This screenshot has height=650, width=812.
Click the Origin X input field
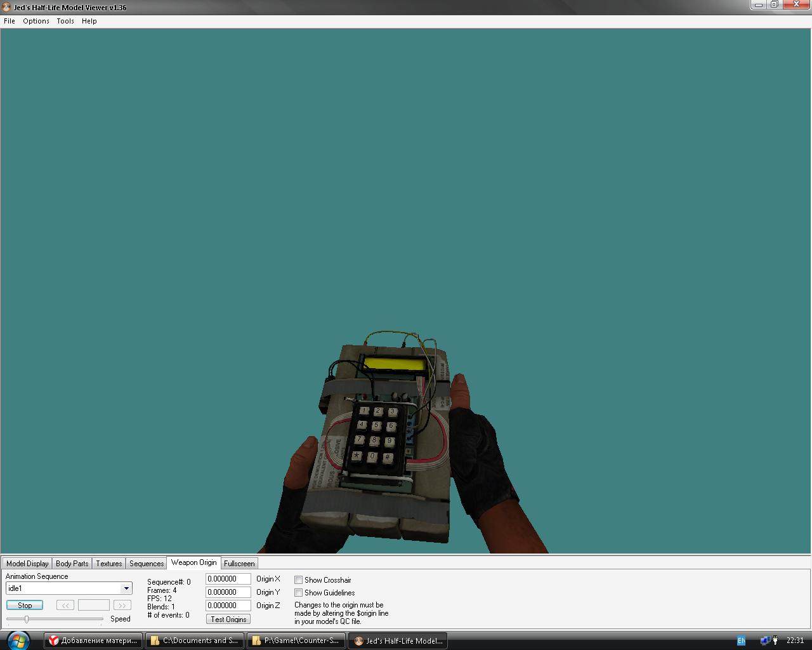(x=228, y=579)
